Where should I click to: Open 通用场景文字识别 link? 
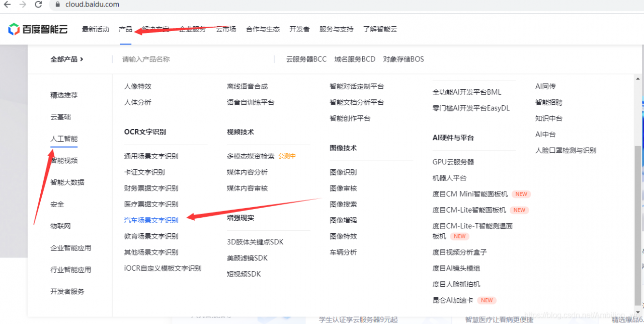(x=151, y=156)
